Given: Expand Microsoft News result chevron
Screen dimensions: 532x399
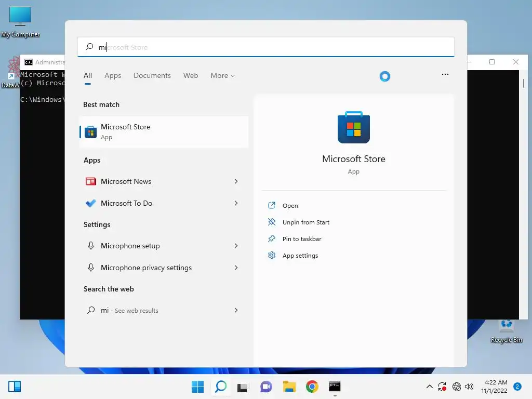Looking at the screenshot, I should [x=236, y=181].
